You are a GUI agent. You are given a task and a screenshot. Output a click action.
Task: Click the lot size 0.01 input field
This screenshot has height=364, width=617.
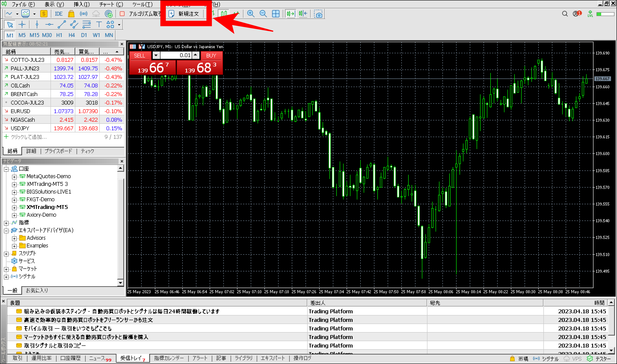(x=176, y=55)
